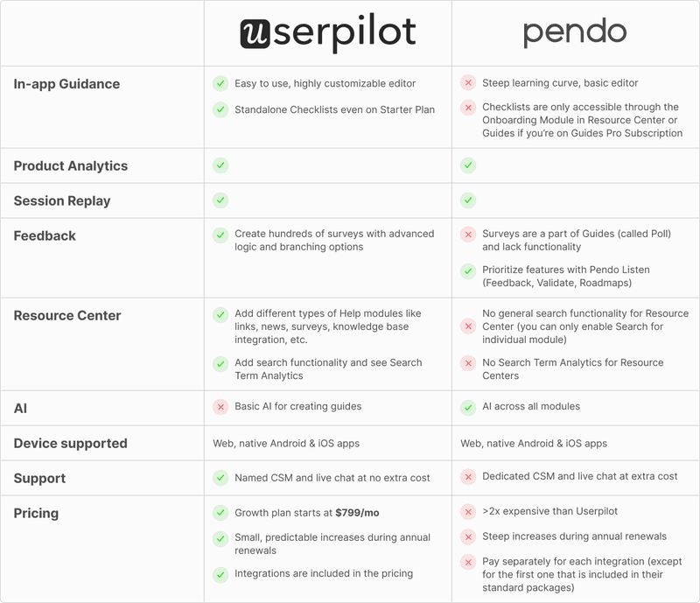
Task: Click the "Pricing" row label
Action: (x=36, y=514)
